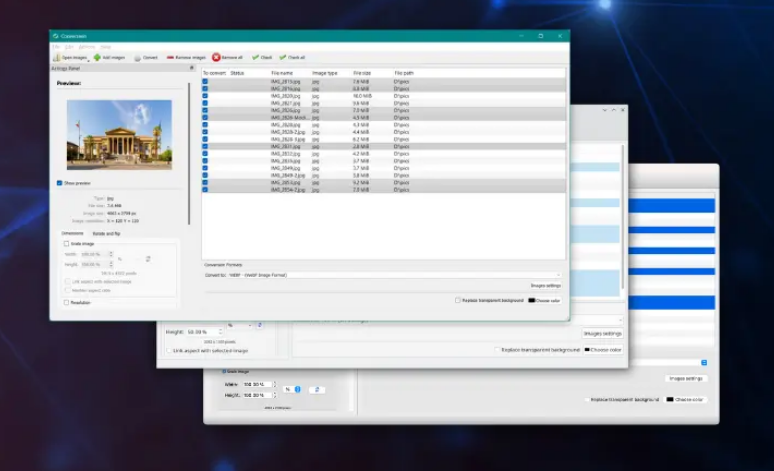
Task: Uncheck the row with 2.8 MiB file size
Action: (x=205, y=147)
